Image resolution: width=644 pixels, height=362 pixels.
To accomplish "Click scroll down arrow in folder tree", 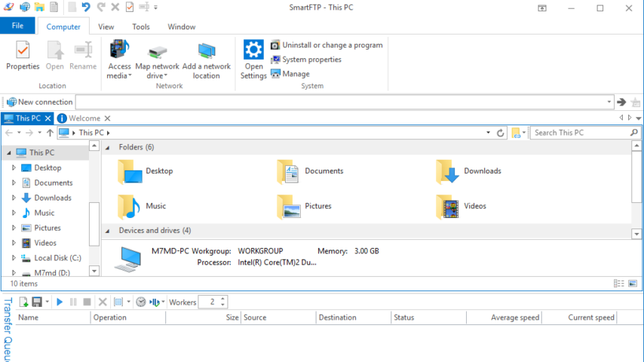I will click(94, 271).
